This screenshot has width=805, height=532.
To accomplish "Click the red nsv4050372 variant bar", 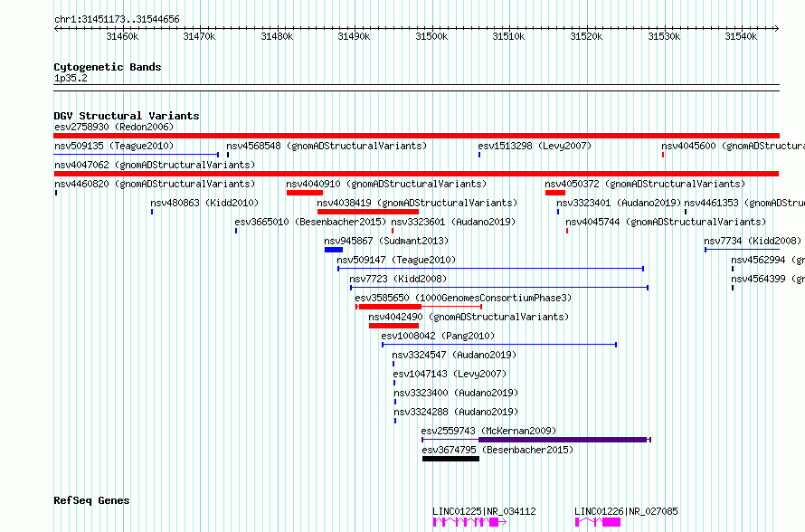I will pos(555,193).
